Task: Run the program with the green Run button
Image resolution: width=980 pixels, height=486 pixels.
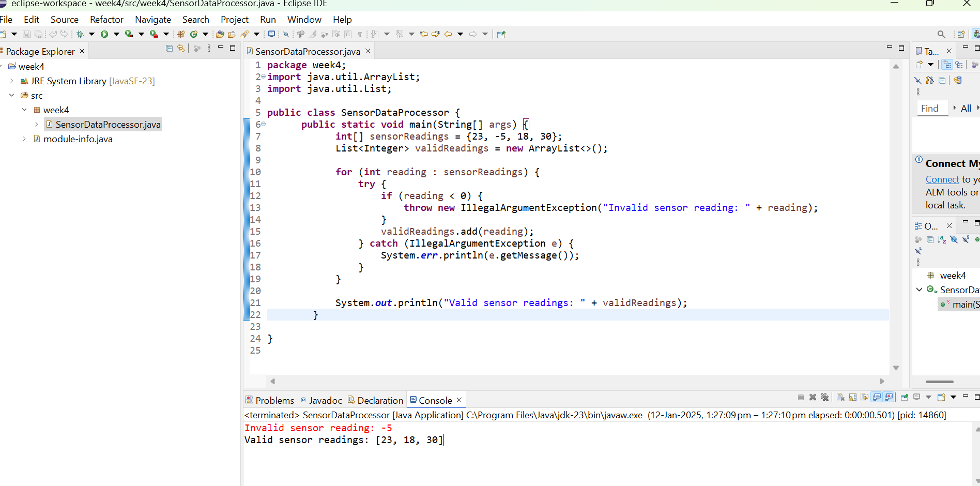Action: tap(104, 34)
